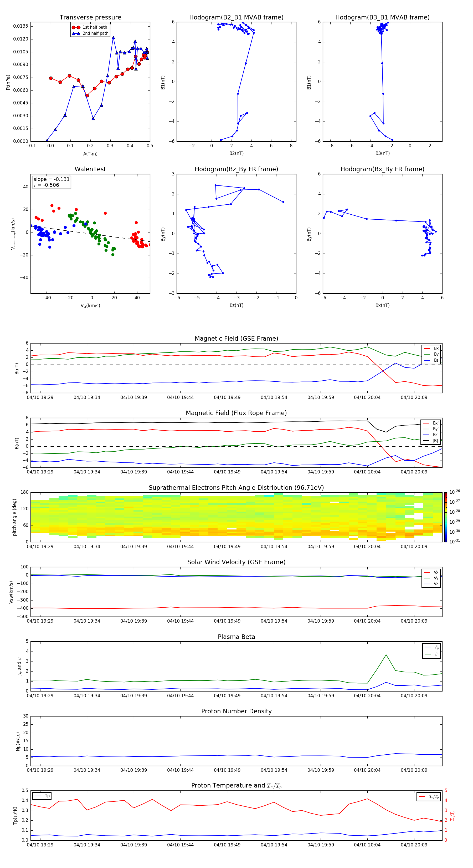Click the Suprathermal Electrons Pitch Angle title
473x868 pixels.
click(236, 488)
